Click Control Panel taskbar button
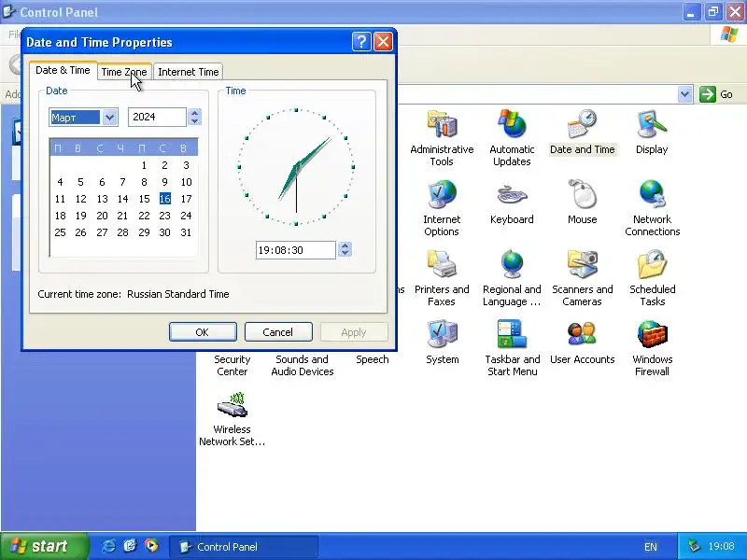Image resolution: width=747 pixels, height=560 pixels. [243, 547]
